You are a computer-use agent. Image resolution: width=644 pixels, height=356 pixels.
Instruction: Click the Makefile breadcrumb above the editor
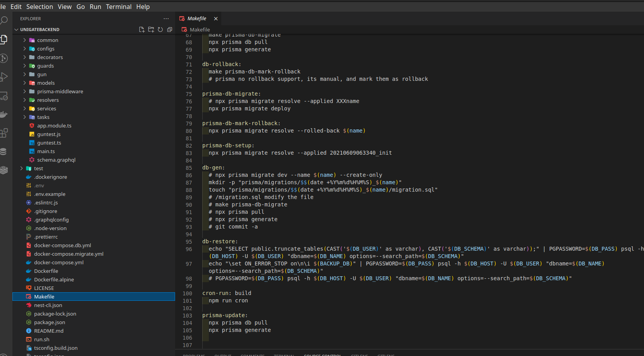click(x=200, y=30)
